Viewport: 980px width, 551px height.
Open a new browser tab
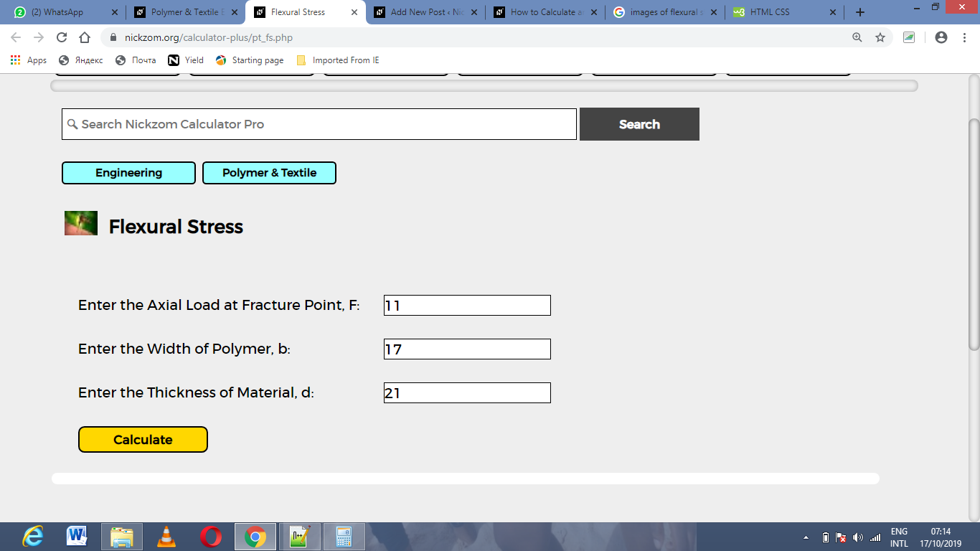[860, 12]
